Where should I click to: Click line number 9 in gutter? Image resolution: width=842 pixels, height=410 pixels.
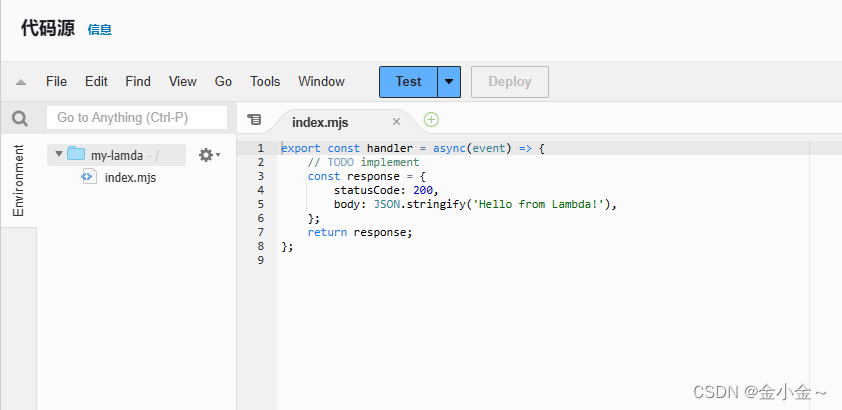click(x=260, y=260)
